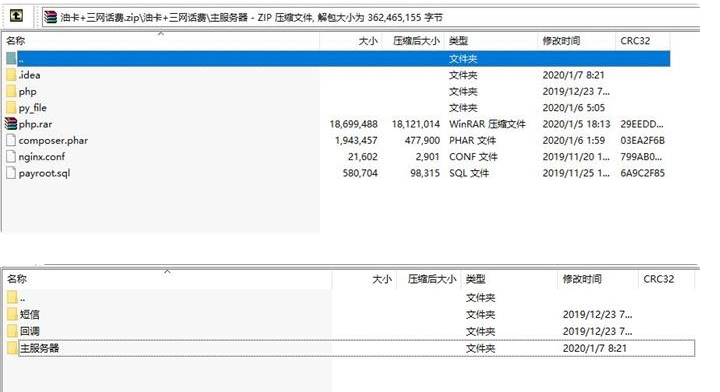This screenshot has width=720, height=392.
Task: Click the php.rar WinRAR archive icon
Action: (x=11, y=124)
